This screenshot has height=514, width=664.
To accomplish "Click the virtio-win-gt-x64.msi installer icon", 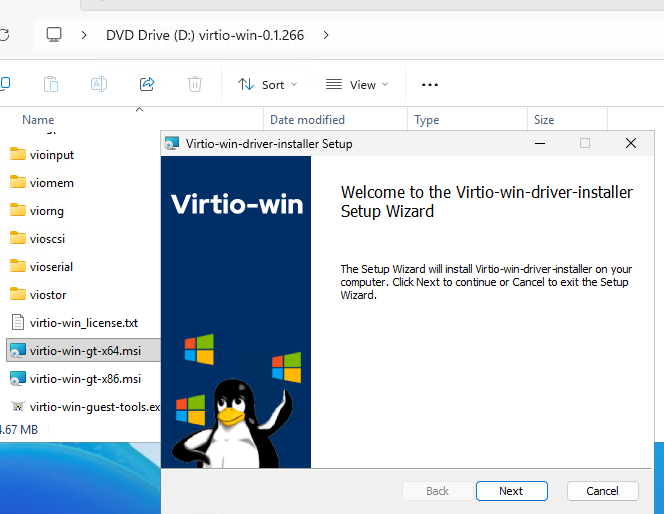I will click(18, 351).
